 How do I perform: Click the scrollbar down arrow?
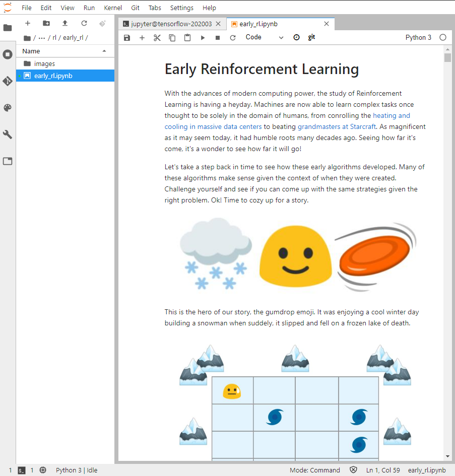447,456
